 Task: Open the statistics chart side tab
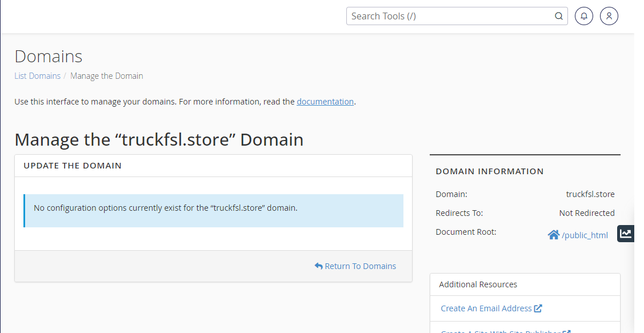(x=626, y=234)
